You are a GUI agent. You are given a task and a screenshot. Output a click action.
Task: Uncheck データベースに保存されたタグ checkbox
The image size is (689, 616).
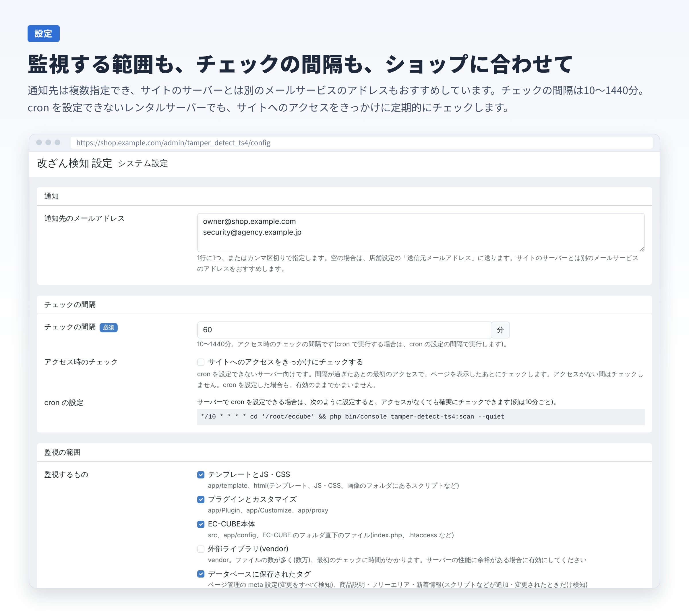pyautogui.click(x=201, y=574)
